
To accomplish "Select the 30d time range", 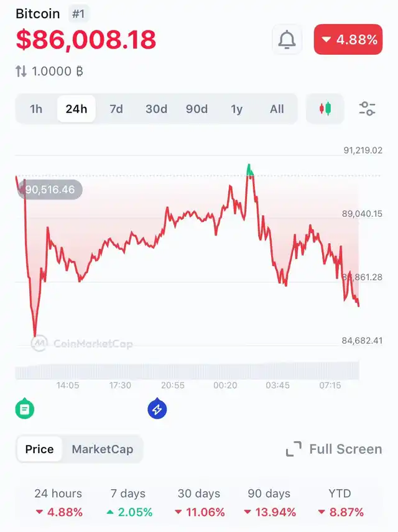I will [156, 109].
